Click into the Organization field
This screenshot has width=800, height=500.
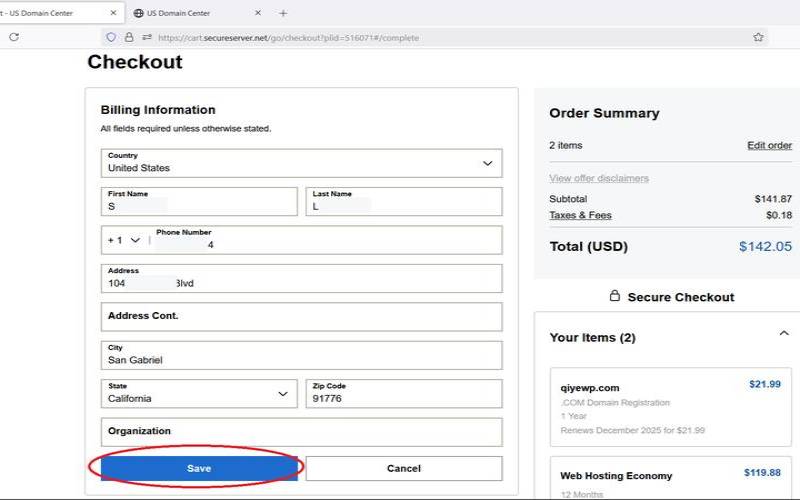tap(301, 432)
